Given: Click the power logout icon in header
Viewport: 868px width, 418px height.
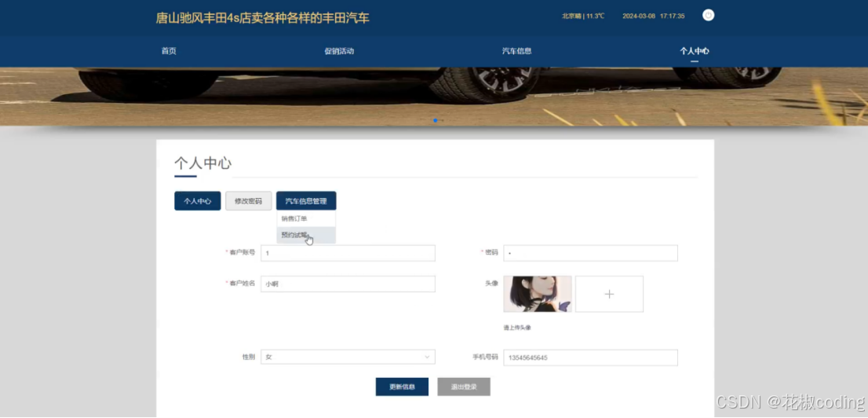Looking at the screenshot, I should point(708,16).
